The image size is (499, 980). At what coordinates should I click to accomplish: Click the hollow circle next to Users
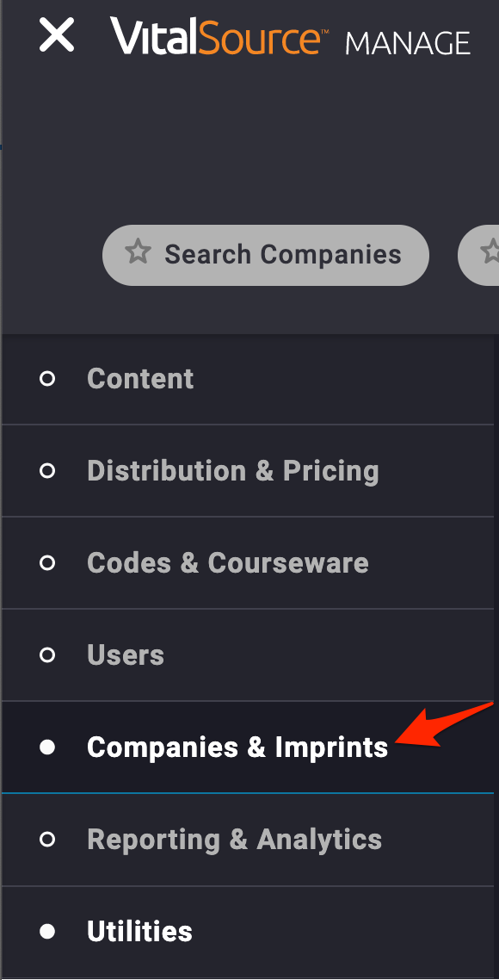[x=46, y=655]
